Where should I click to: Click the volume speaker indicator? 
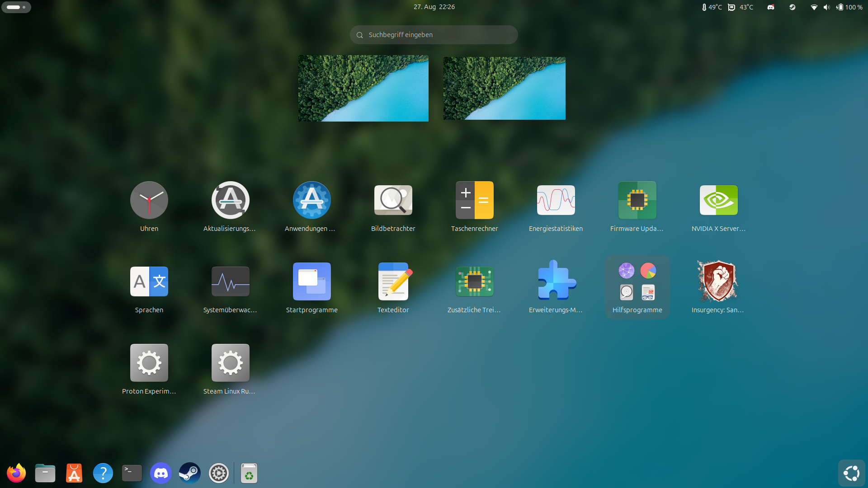click(x=826, y=7)
